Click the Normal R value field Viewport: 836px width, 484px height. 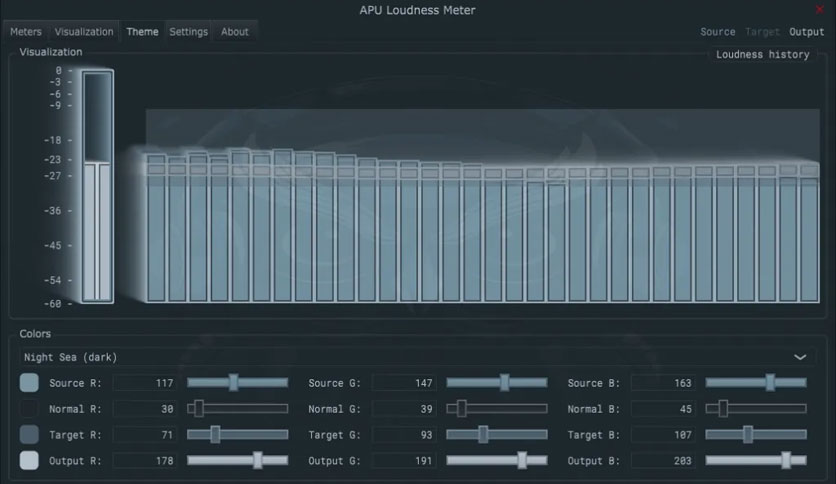tap(145, 409)
